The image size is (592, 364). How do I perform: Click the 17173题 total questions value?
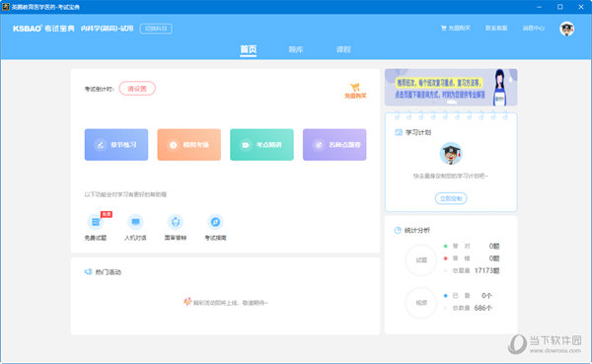click(487, 270)
